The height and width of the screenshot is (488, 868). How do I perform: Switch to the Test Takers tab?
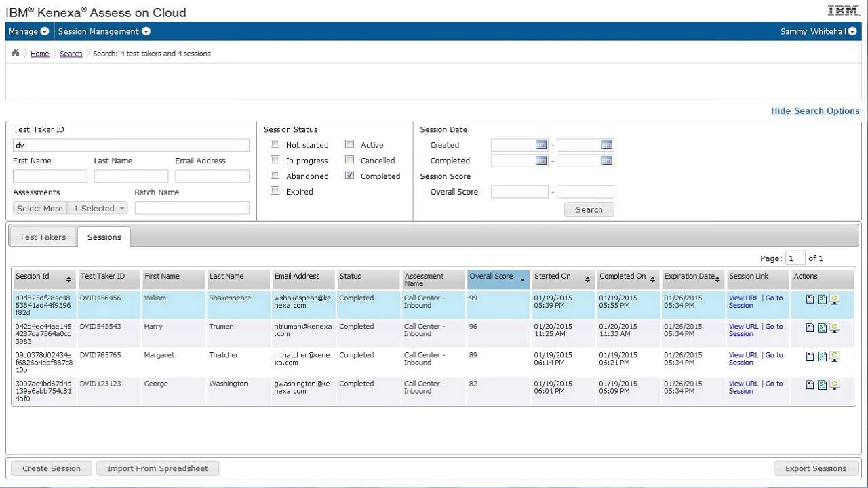pos(43,237)
